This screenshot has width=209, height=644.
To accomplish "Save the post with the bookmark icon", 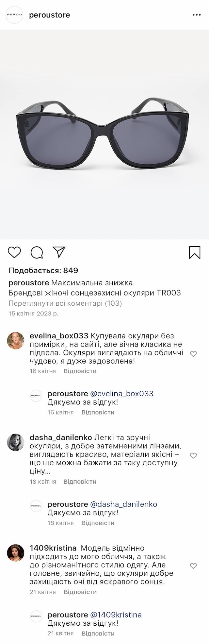I will [195, 253].
